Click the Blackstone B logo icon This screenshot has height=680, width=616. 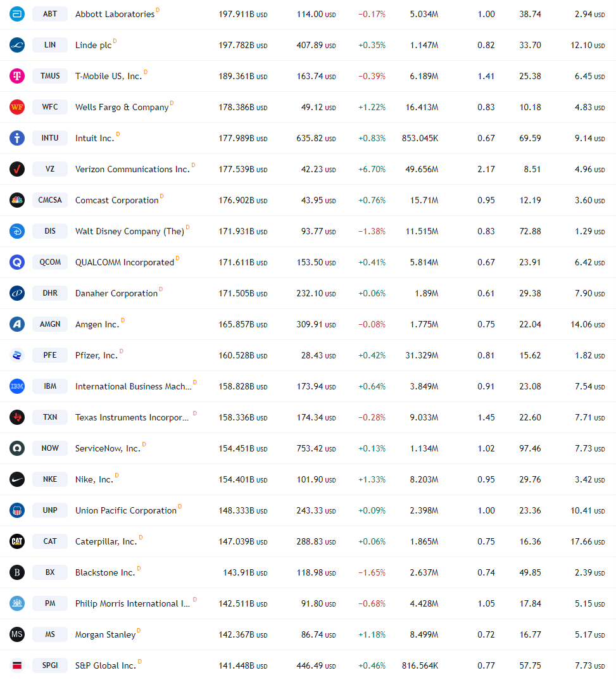(x=17, y=572)
